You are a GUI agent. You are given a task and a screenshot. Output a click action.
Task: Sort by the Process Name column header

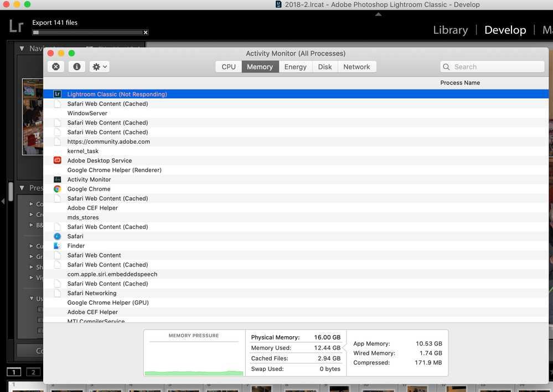click(460, 83)
